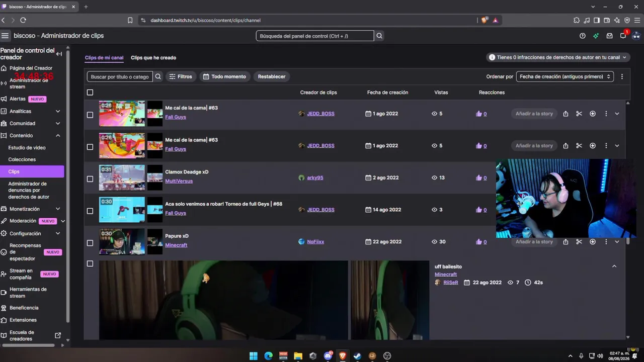Open Estudio de vídeo in sidebar
The height and width of the screenshot is (362, 644).
coord(27,147)
